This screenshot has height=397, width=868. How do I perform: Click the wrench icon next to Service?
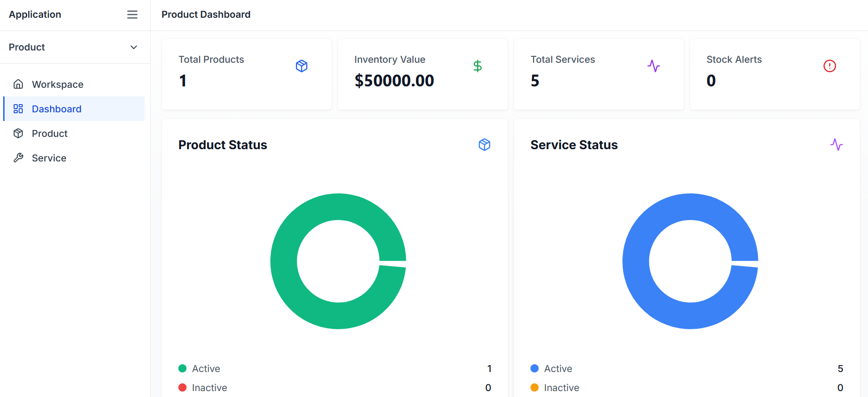(x=18, y=158)
